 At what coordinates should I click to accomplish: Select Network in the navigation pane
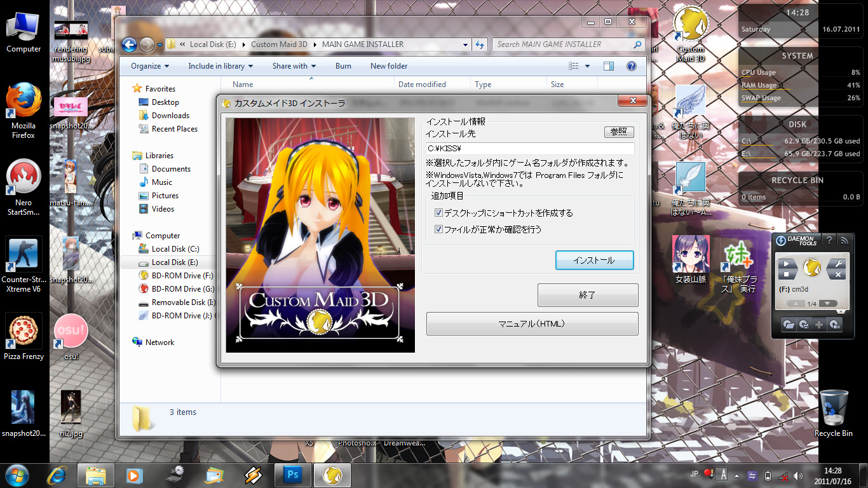[x=153, y=342]
